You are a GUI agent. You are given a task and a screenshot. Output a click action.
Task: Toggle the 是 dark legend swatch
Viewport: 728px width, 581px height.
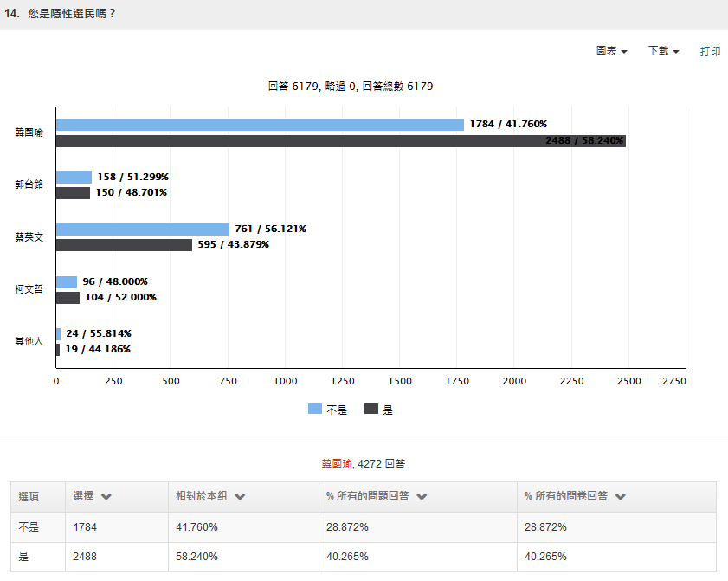371,410
